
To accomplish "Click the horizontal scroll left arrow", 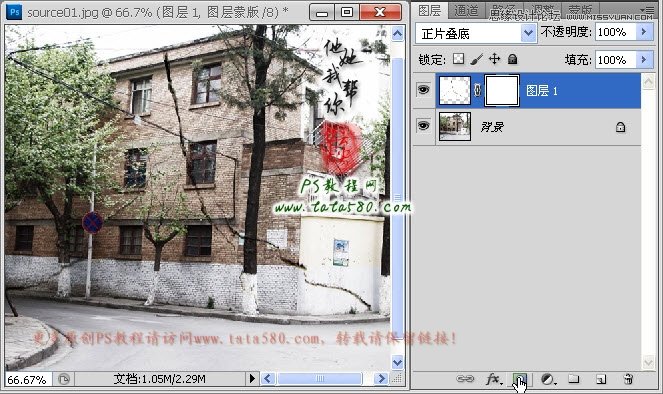I will 268,378.
